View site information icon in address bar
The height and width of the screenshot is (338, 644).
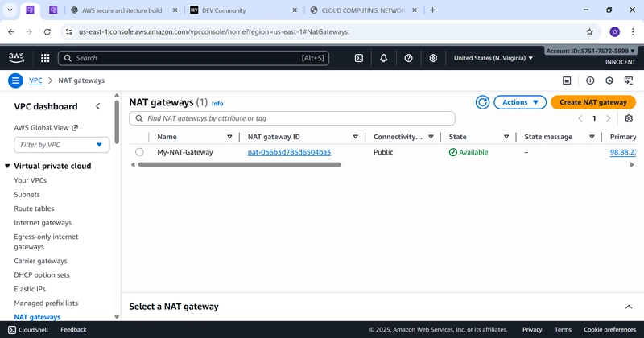point(69,31)
